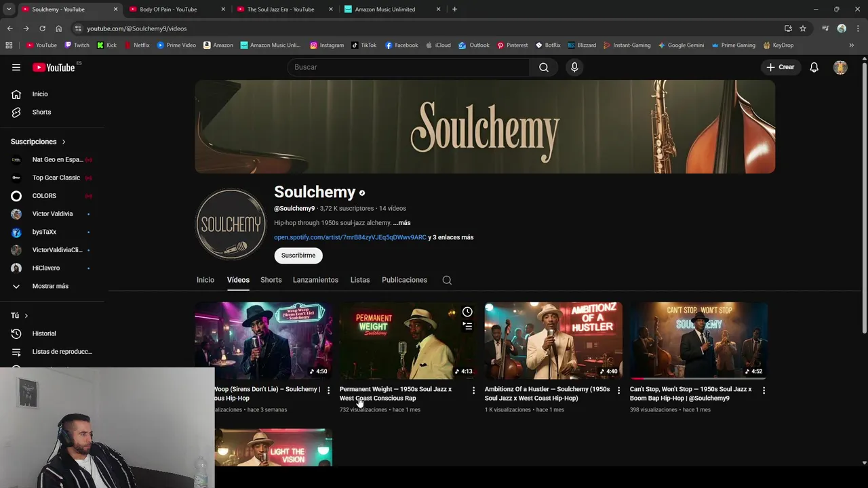This screenshot has height=488, width=868.
Task: Open the YouTube account avatar menu
Action: point(840,67)
